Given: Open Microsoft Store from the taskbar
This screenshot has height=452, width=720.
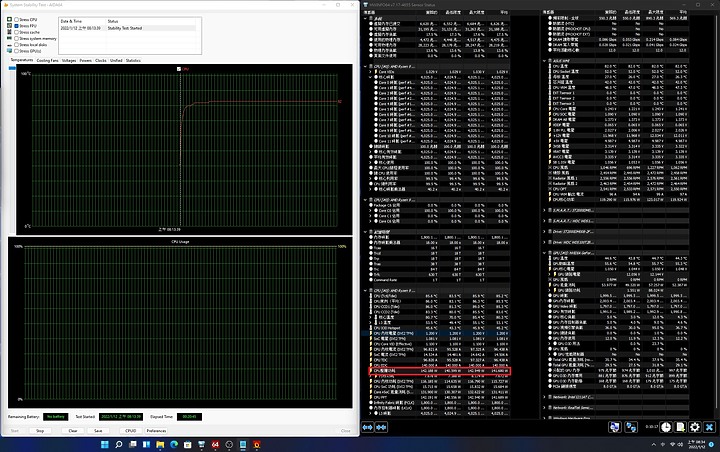Looking at the screenshot, I should [188, 444].
